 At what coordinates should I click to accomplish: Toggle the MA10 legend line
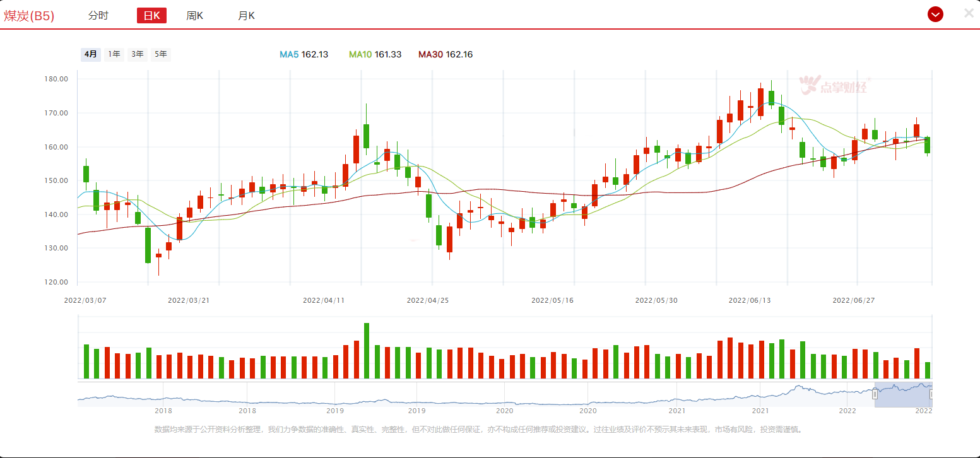point(375,54)
